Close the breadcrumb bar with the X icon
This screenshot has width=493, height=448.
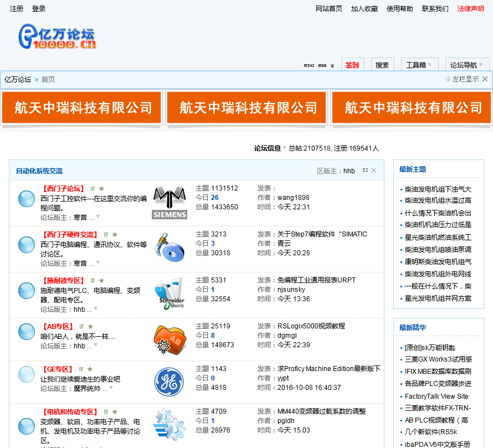(485, 79)
